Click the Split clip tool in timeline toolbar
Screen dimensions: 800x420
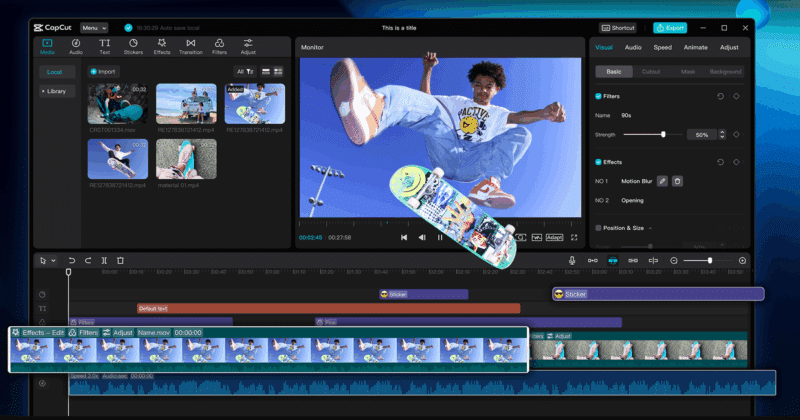tap(105, 260)
